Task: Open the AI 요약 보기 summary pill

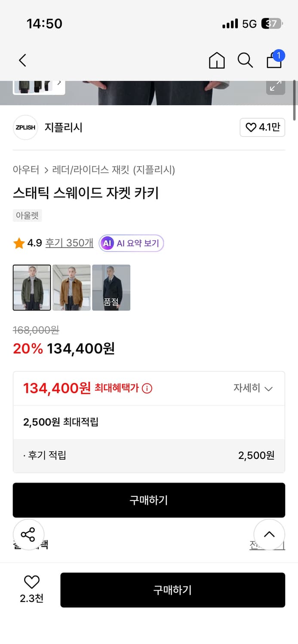Action: click(x=131, y=243)
